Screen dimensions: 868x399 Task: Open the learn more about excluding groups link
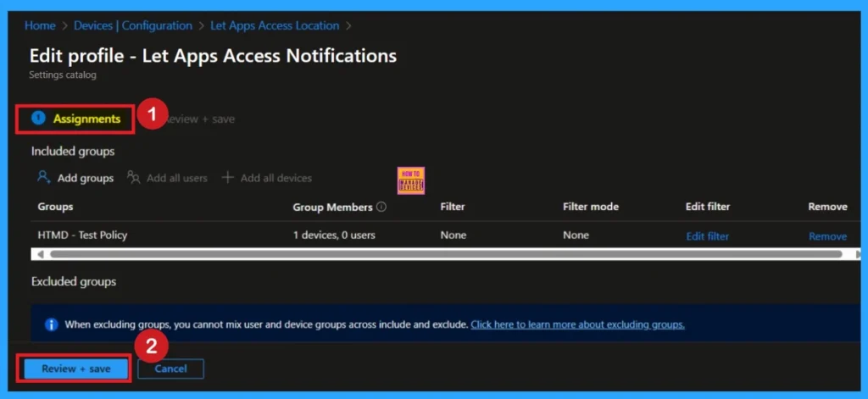tap(577, 324)
